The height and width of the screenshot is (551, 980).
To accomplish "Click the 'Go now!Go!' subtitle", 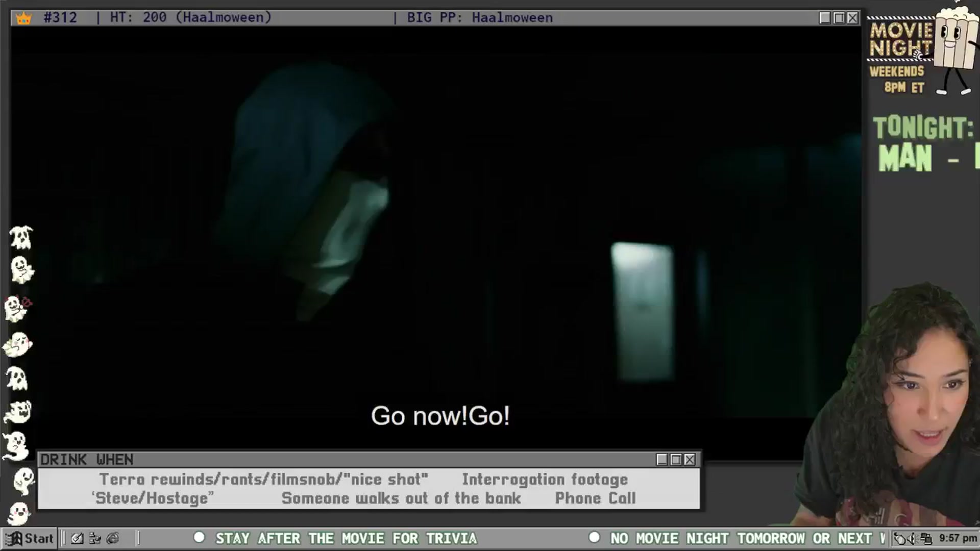I will tap(440, 416).
